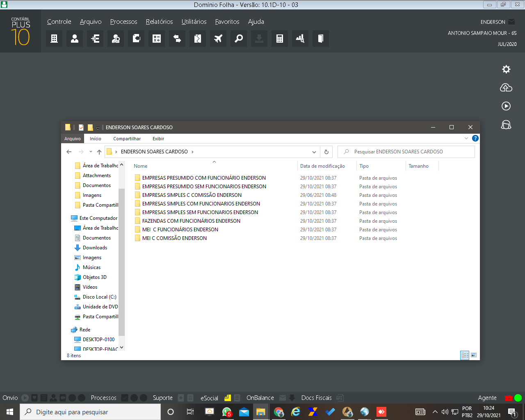Open Google Chrome from the taskbar
The height and width of the screenshot is (420, 525).
[x=279, y=412]
